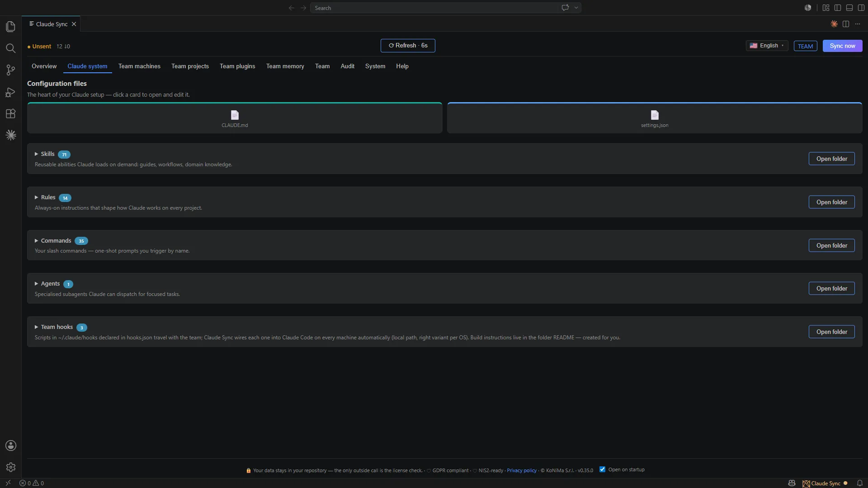868x488 pixels.
Task: Open the Team hooks folder
Action: pyautogui.click(x=831, y=332)
